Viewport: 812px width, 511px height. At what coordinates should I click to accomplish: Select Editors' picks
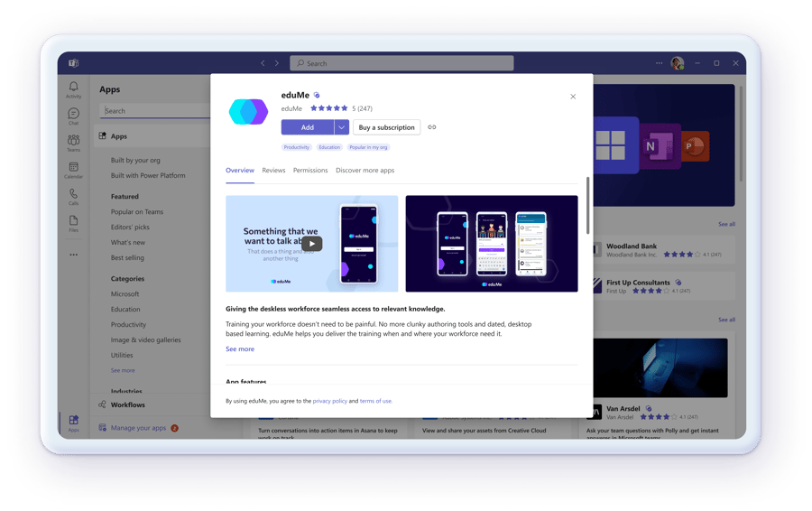130,227
